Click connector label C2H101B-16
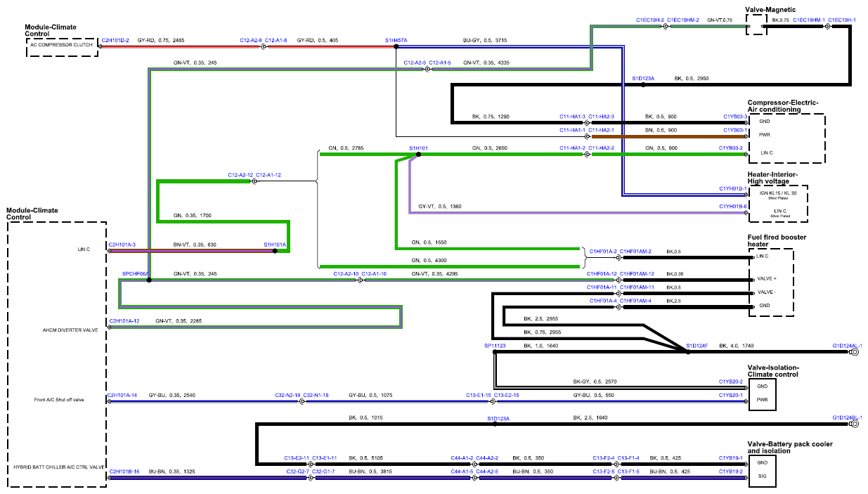Screen dimensions: 868x494 pyautogui.click(x=123, y=471)
